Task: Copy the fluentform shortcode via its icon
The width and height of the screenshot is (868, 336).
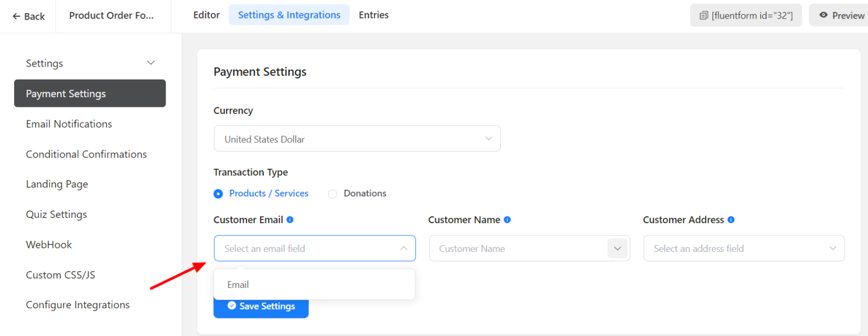Action: click(x=704, y=15)
